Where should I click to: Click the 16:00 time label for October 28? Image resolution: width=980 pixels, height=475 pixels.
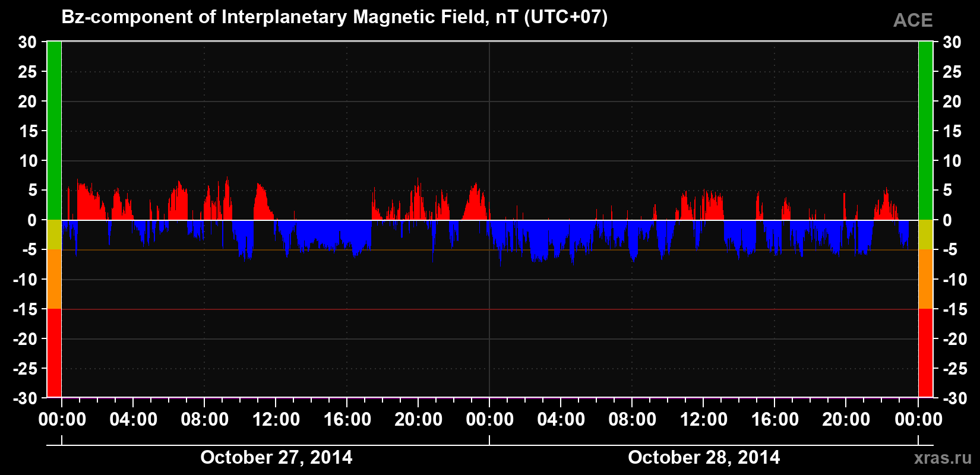pos(775,420)
